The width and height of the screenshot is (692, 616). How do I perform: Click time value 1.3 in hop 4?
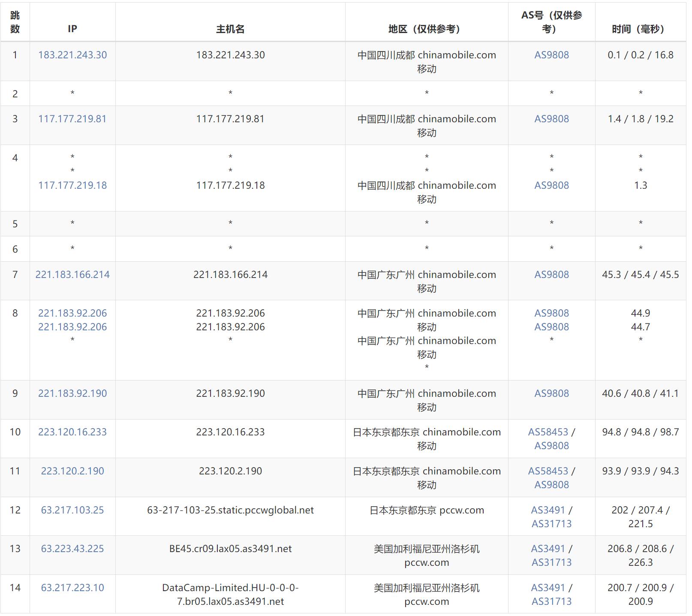(x=641, y=185)
